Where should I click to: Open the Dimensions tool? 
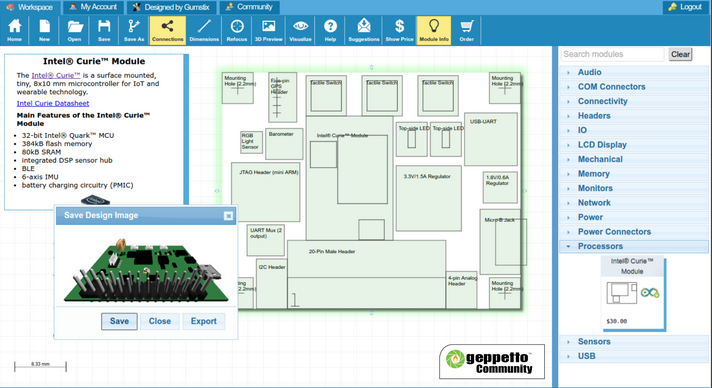tap(204, 30)
